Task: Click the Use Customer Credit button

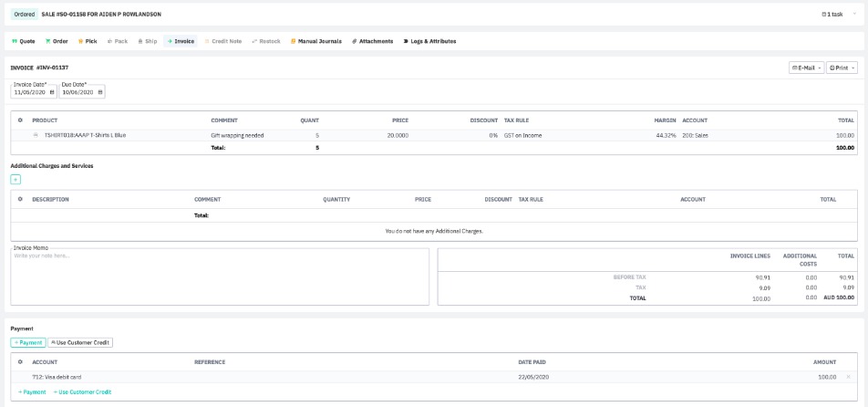Action: tap(79, 342)
